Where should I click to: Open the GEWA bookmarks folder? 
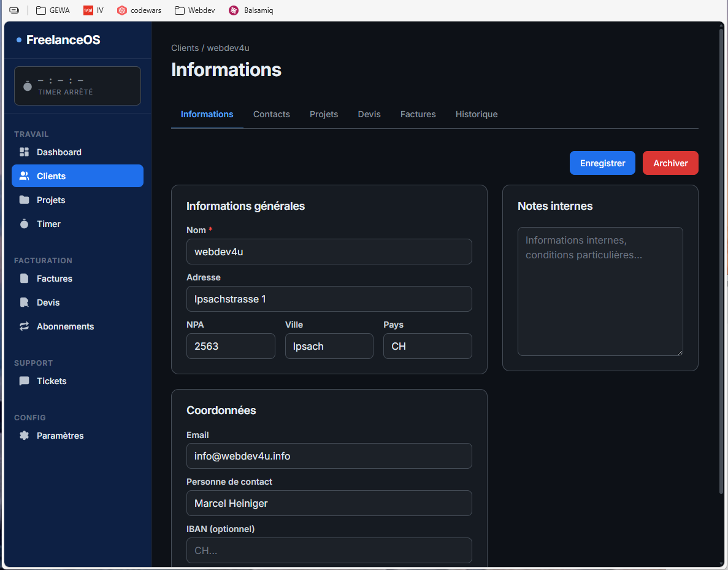pyautogui.click(x=53, y=10)
